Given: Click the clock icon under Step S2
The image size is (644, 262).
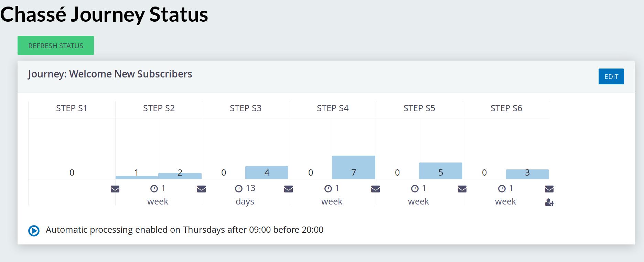Looking at the screenshot, I should pos(154,189).
